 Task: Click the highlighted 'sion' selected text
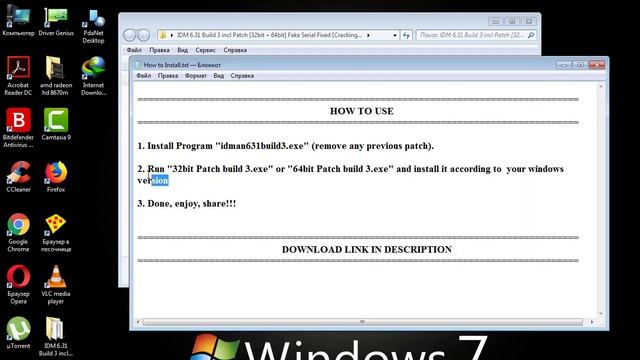[x=160, y=180]
